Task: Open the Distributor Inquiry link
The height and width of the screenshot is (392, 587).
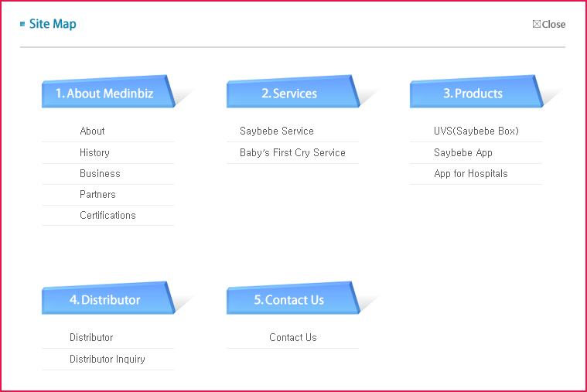Action: coord(108,359)
